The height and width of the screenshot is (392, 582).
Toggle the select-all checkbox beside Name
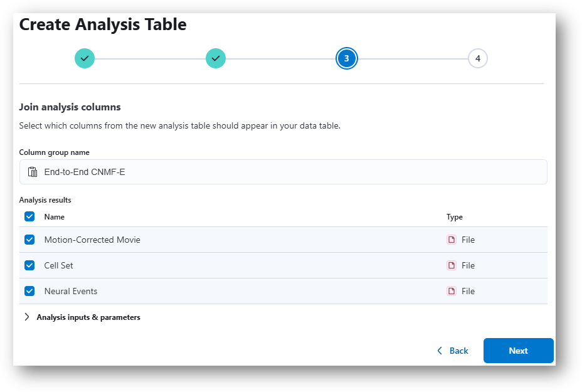pyautogui.click(x=29, y=216)
